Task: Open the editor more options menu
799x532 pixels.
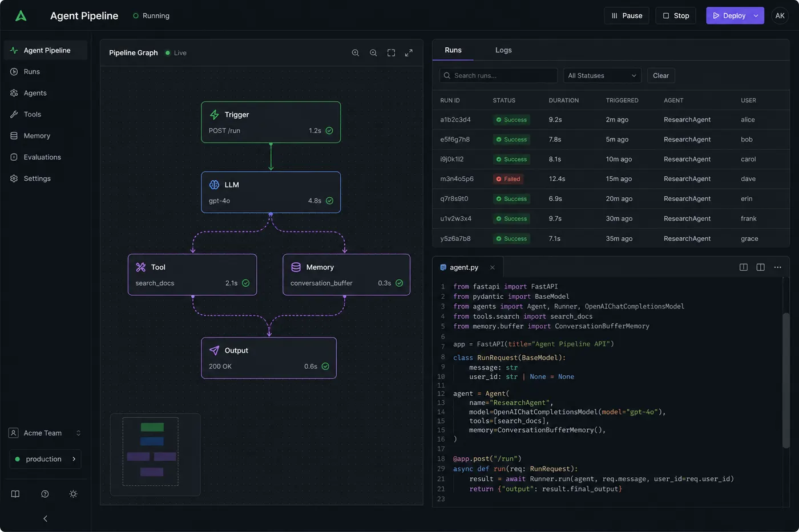Action: [x=777, y=267]
